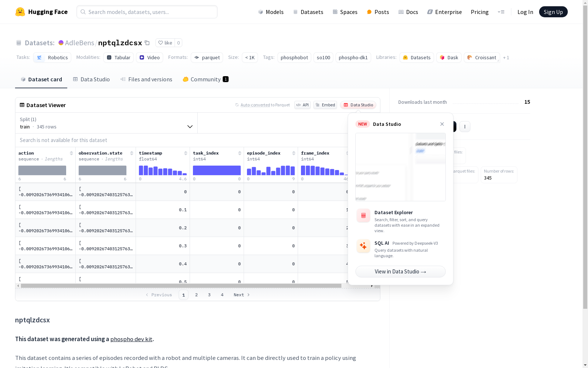Click the Data Studio button in viewer header
Screen dimensions: 588x368
coord(358,105)
